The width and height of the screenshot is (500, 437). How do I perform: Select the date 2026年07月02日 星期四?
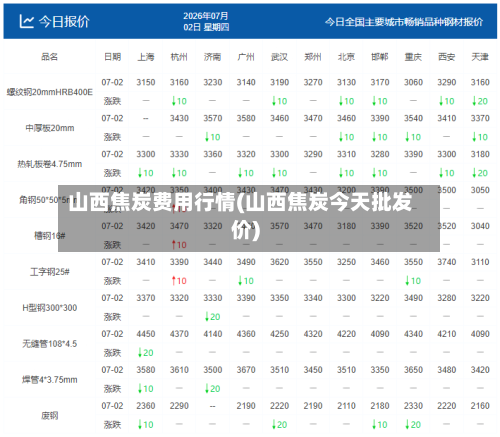click(206, 21)
